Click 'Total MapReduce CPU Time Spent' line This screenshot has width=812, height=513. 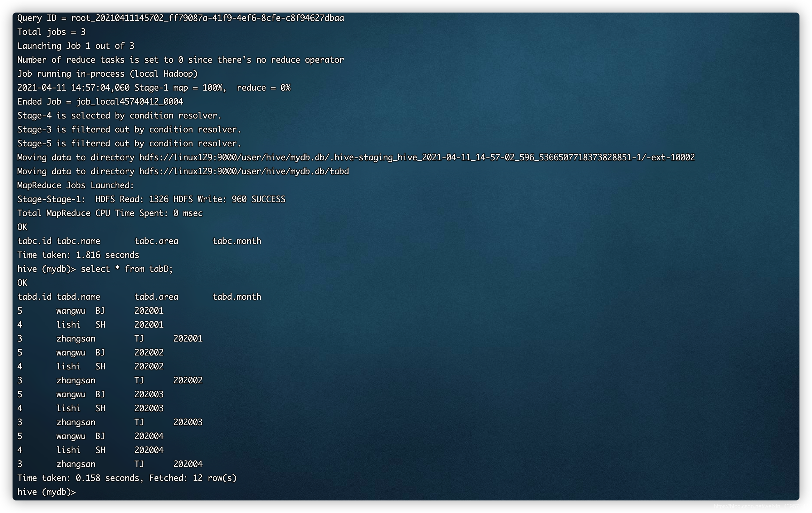pyautogui.click(x=110, y=213)
